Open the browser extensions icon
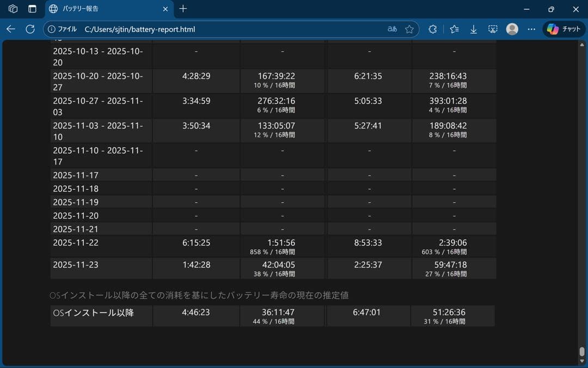 (x=433, y=29)
